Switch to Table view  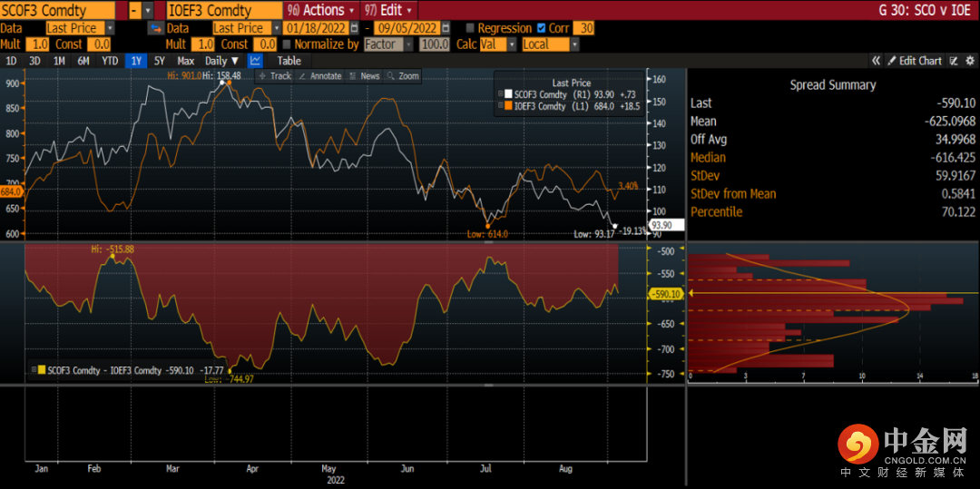[x=289, y=61]
